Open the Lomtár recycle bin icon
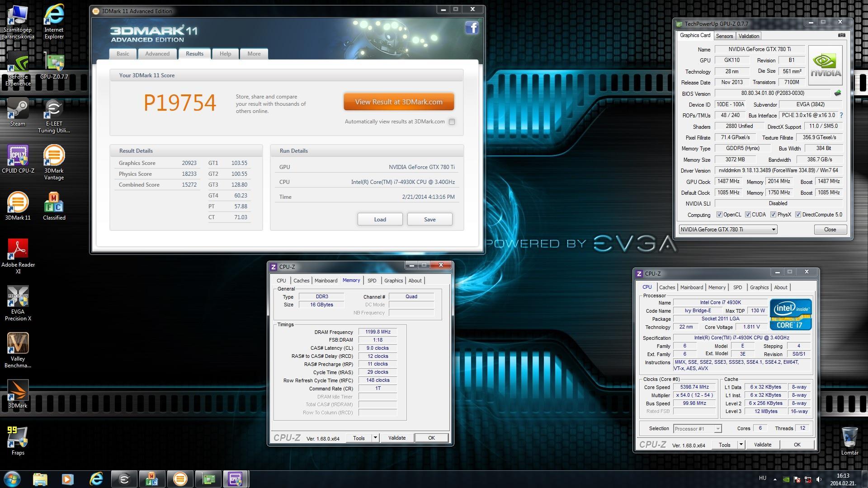The image size is (868, 488). click(x=849, y=441)
